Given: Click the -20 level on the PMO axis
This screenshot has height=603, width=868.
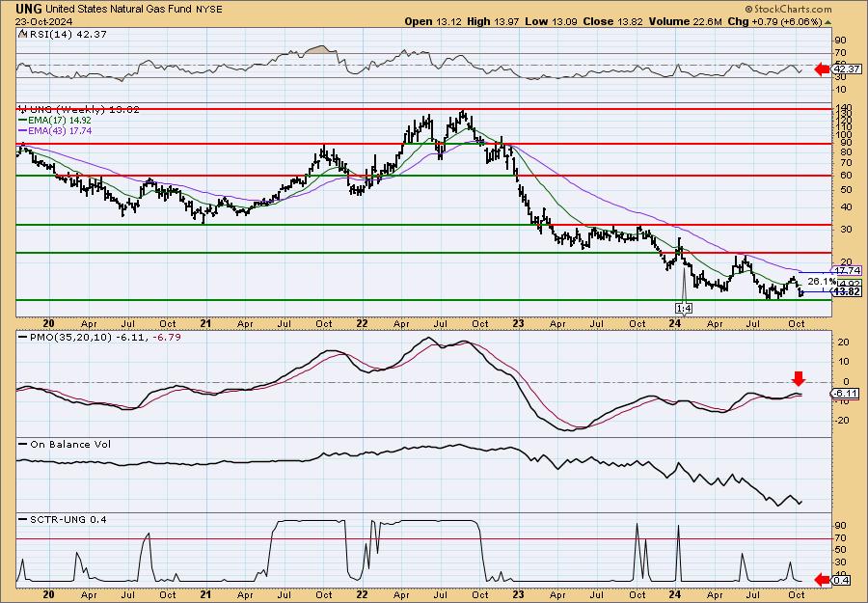Looking at the screenshot, I should click(842, 421).
